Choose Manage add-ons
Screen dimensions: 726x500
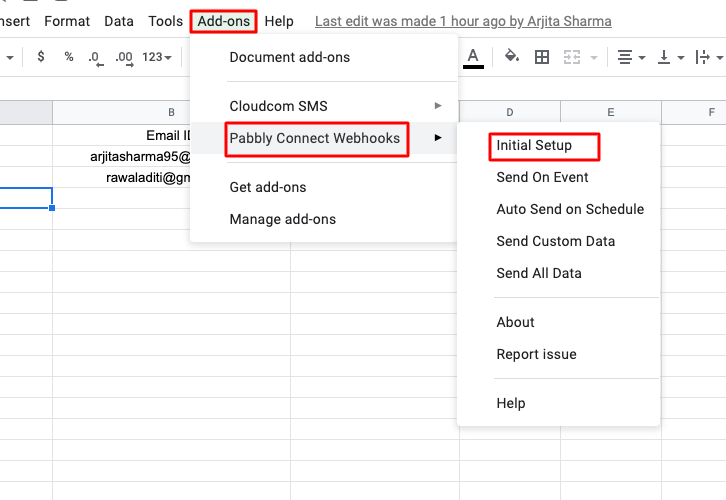click(324, 219)
